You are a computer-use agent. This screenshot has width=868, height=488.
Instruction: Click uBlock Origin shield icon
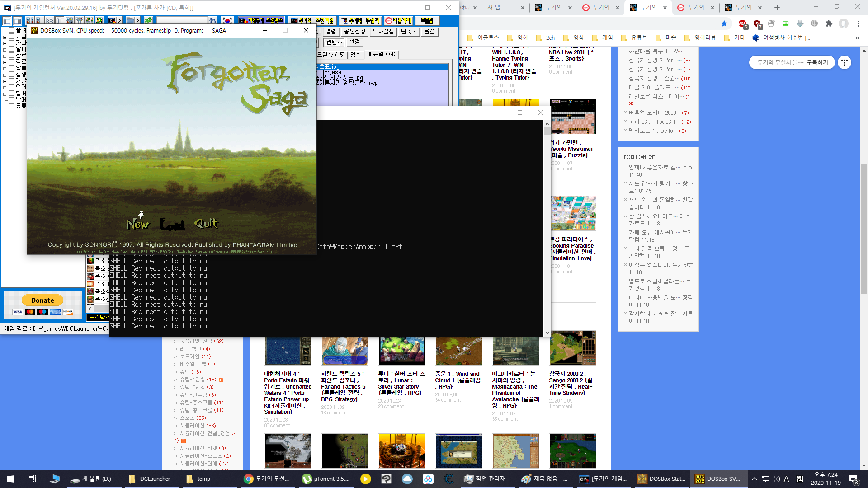(757, 24)
